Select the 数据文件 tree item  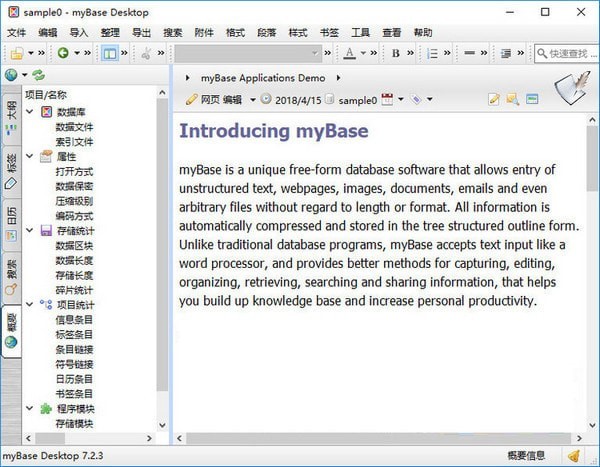pos(74,127)
